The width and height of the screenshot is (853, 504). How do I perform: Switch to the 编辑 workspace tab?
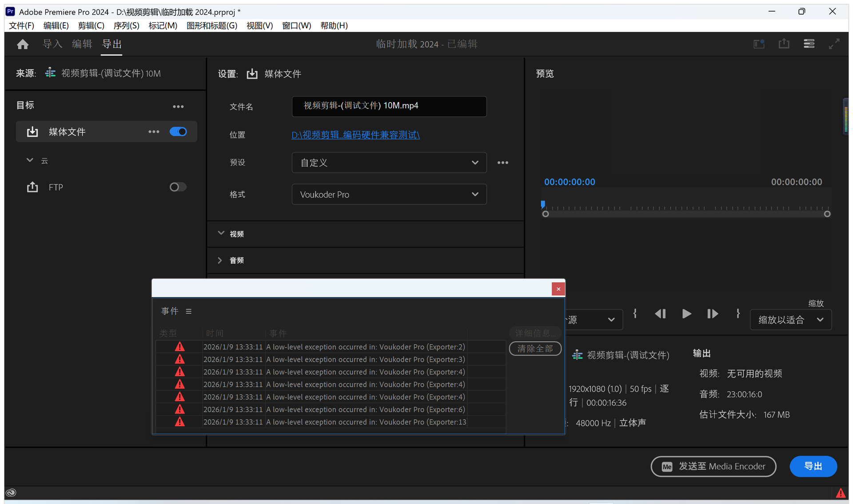click(82, 44)
